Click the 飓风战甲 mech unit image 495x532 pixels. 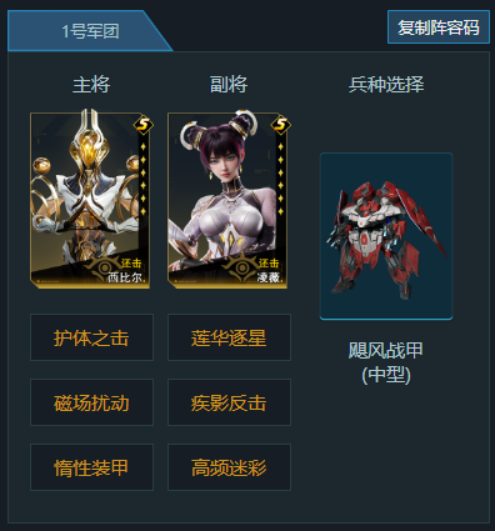tap(386, 236)
